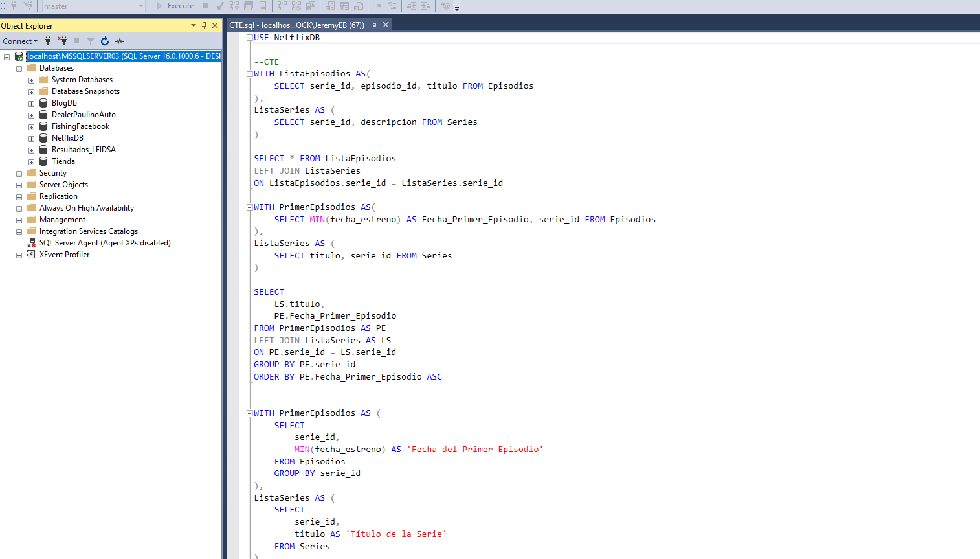Open the Connect dropdown menu
The height and width of the screenshot is (559, 980).
(x=20, y=41)
